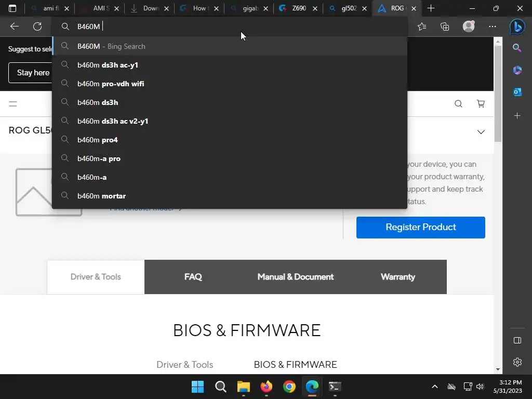Select 'Driver & Tools' sub-link below heading
The width and height of the screenshot is (532, 399).
(185, 364)
